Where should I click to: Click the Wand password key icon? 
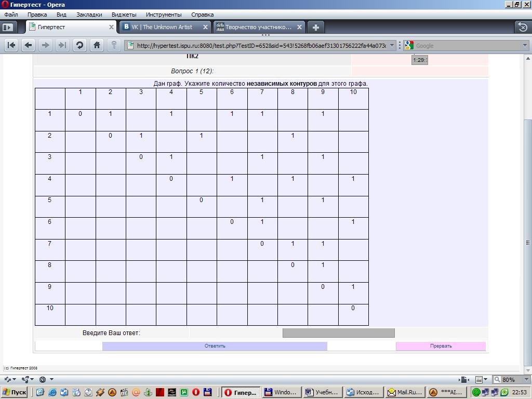click(x=114, y=45)
